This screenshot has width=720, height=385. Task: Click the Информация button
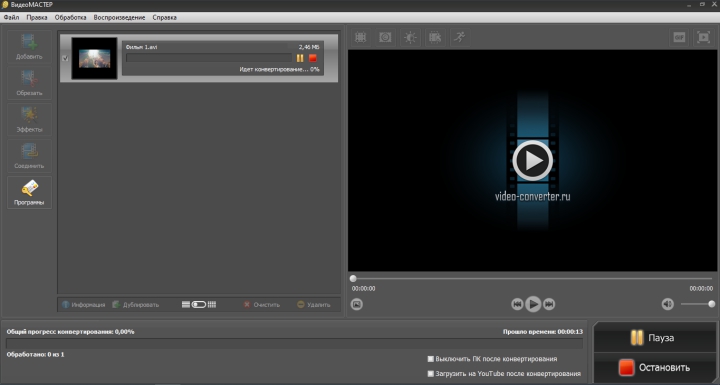click(84, 305)
